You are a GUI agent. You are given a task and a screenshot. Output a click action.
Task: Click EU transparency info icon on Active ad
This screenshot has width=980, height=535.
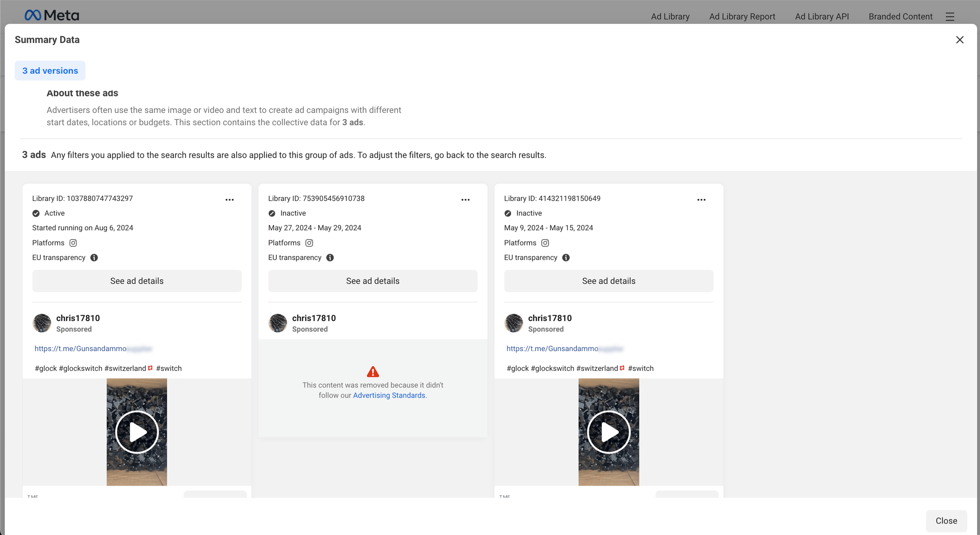point(94,258)
